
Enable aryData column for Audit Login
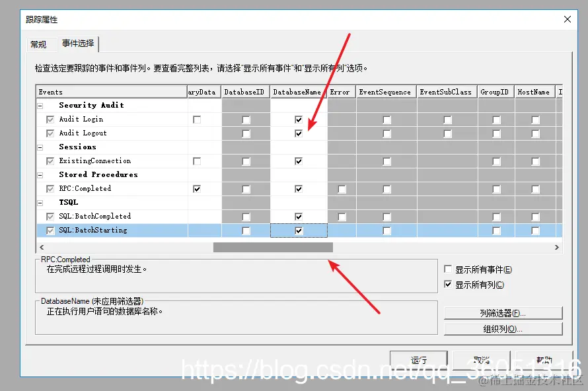(196, 119)
